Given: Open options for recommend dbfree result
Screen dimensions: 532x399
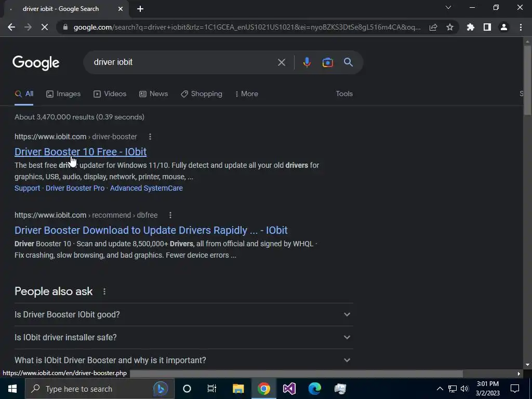Looking at the screenshot, I should click(170, 215).
